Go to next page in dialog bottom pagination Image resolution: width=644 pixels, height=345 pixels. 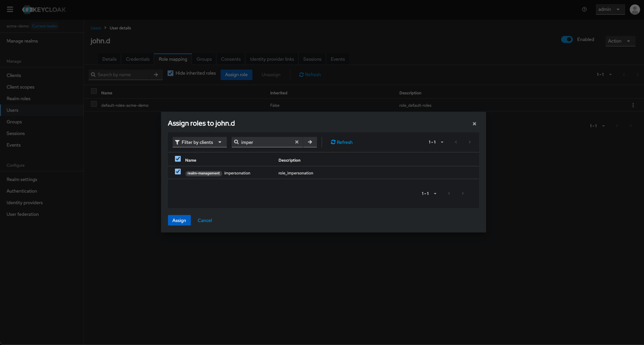coord(463,193)
